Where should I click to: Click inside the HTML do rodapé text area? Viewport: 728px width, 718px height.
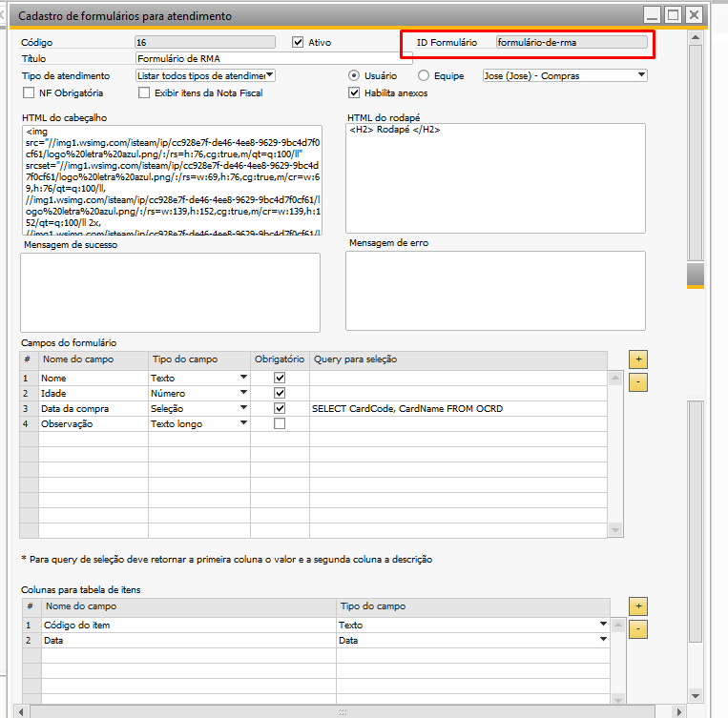495,178
